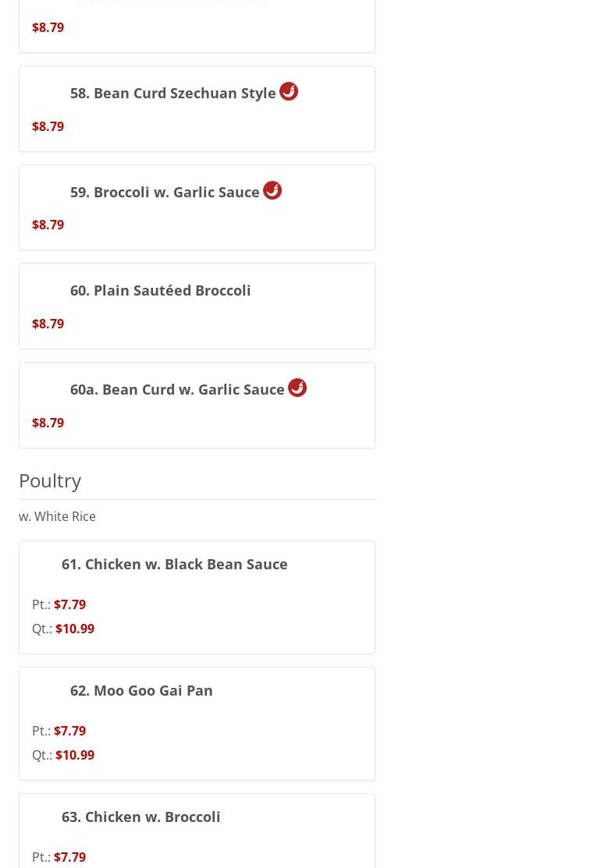Click $8.79 price under Broccoli w. Garlic Sauce
601x868 pixels.
click(48, 225)
